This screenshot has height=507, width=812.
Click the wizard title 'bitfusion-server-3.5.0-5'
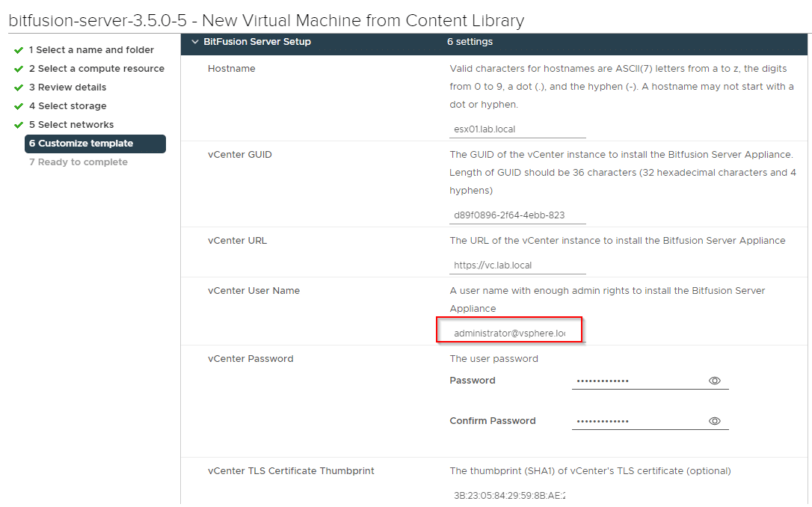97,20
